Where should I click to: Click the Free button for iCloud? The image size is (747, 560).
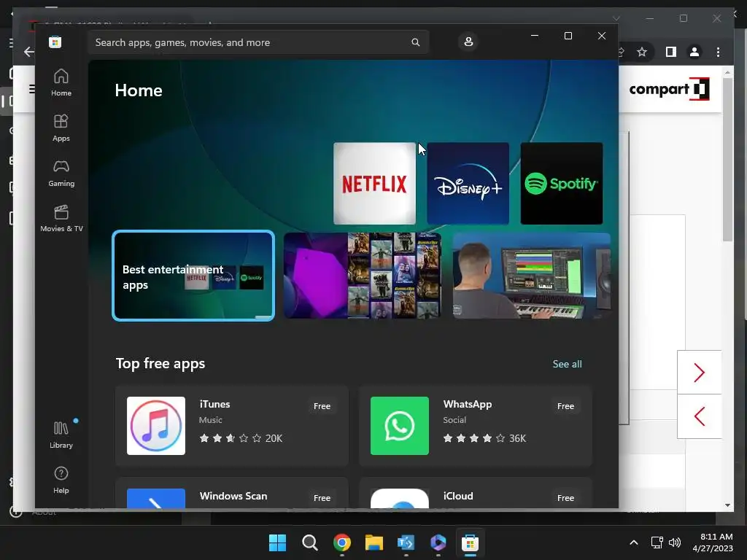pos(565,497)
